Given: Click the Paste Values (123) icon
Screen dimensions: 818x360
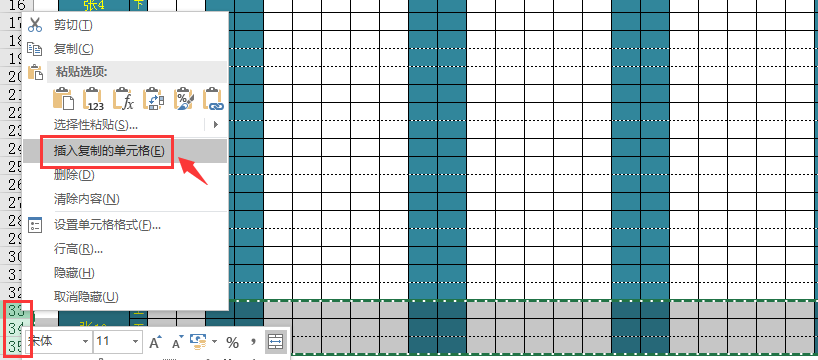Looking at the screenshot, I should [x=93, y=98].
